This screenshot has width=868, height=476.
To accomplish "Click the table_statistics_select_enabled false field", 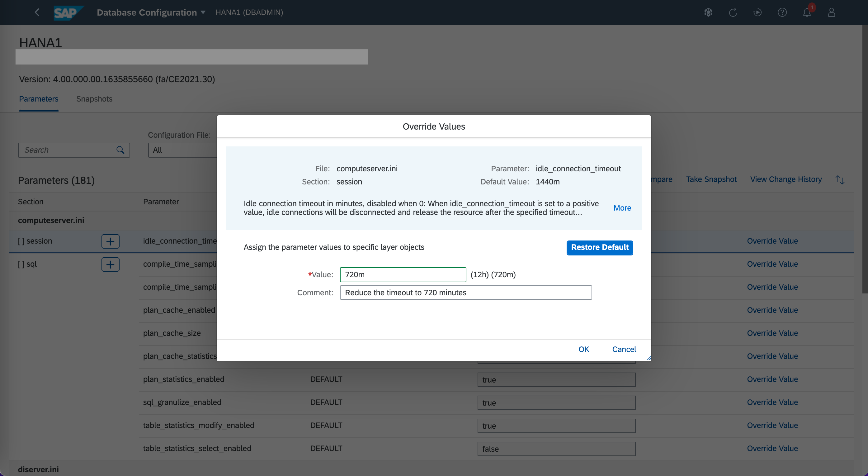I will (556, 449).
